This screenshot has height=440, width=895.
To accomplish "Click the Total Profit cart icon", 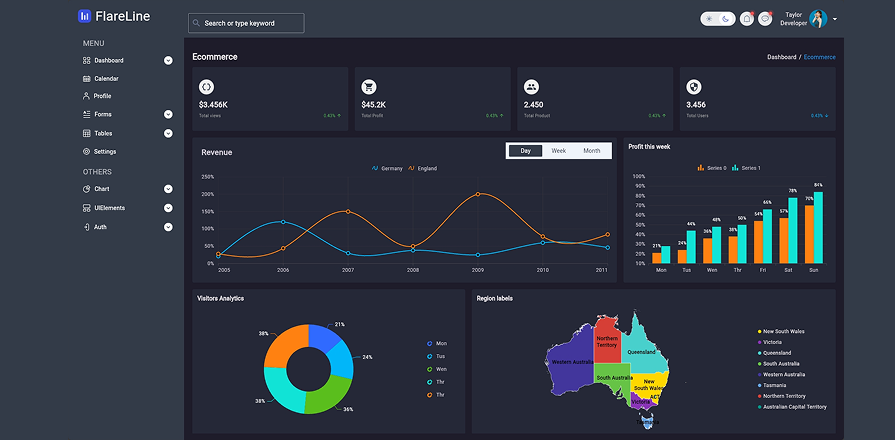I will 369,87.
